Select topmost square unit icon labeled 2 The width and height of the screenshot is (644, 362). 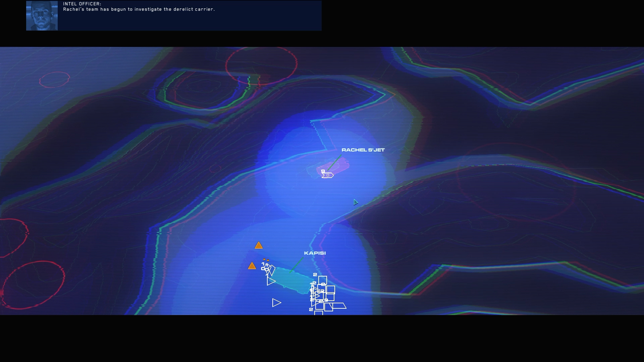(x=323, y=280)
